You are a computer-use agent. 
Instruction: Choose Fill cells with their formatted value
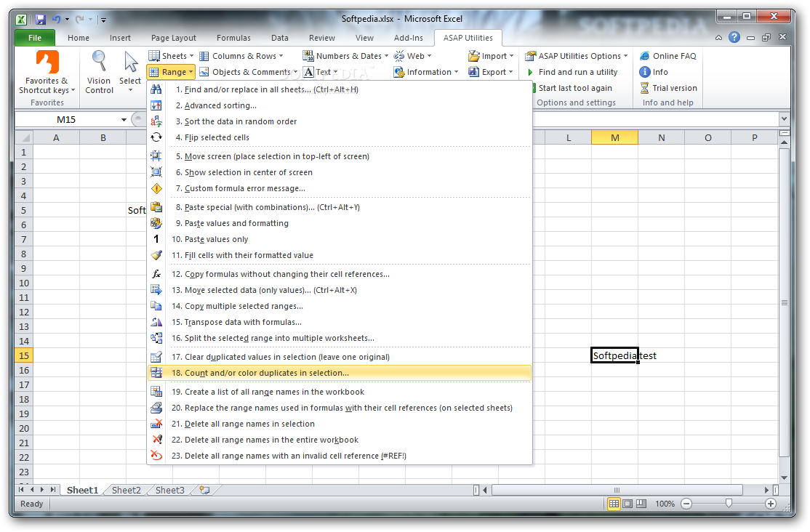(x=340, y=255)
